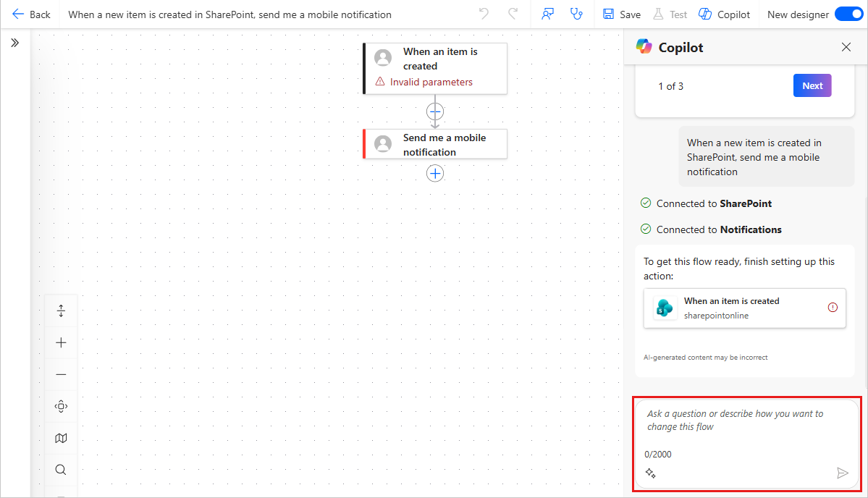The image size is (868, 498).
Task: Open 'When an item is created' sharepointonline card
Action: tap(744, 308)
